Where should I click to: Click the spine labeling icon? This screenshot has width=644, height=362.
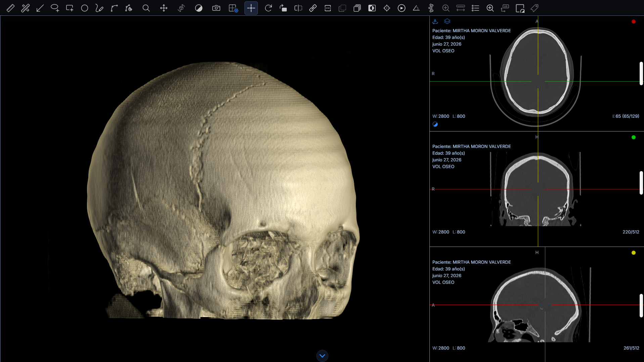pyautogui.click(x=431, y=8)
